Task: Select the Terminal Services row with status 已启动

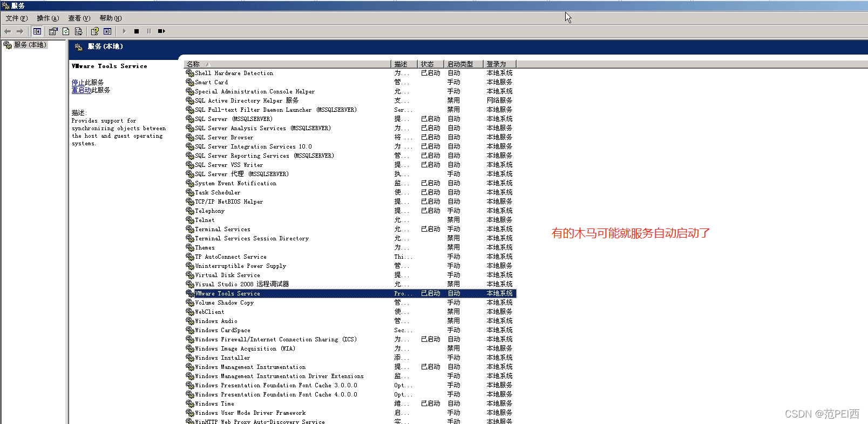Action: tap(350, 229)
